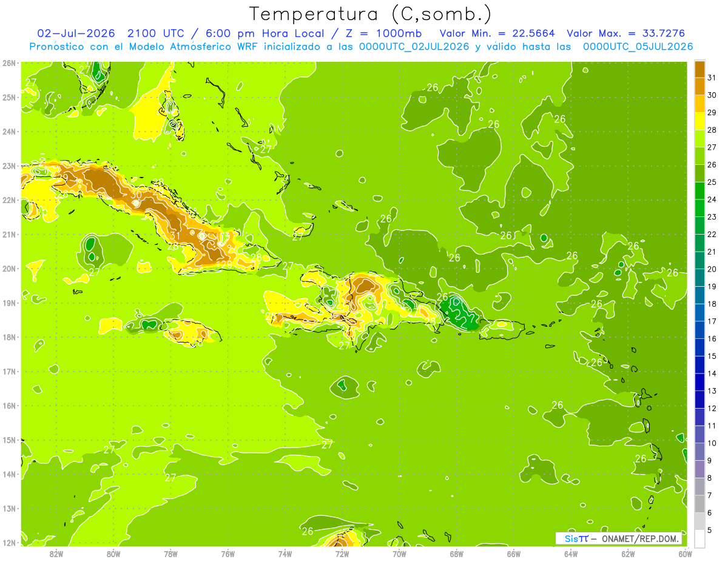The image size is (728, 562).
Task: Select the color scale label 13
Action: coord(712,391)
